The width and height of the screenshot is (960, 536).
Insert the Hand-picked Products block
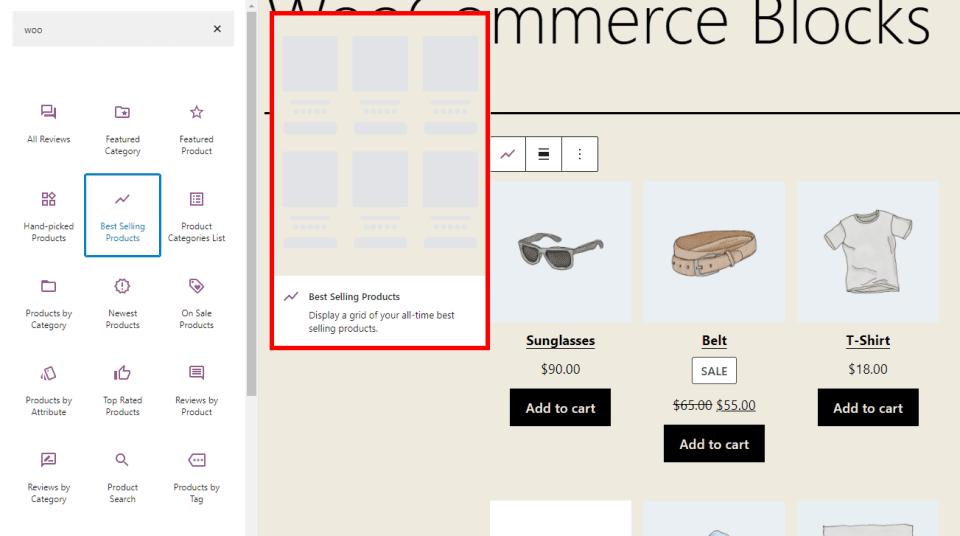(x=48, y=215)
